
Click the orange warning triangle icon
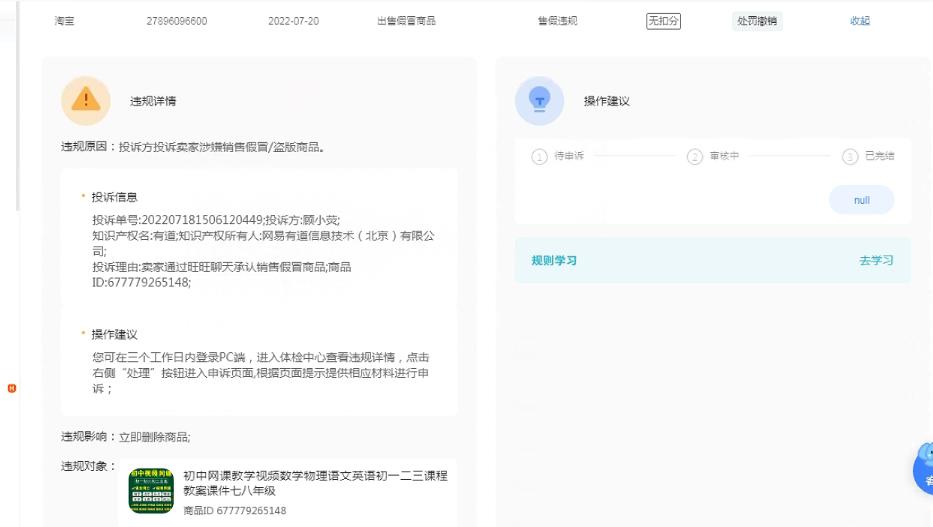point(86,100)
